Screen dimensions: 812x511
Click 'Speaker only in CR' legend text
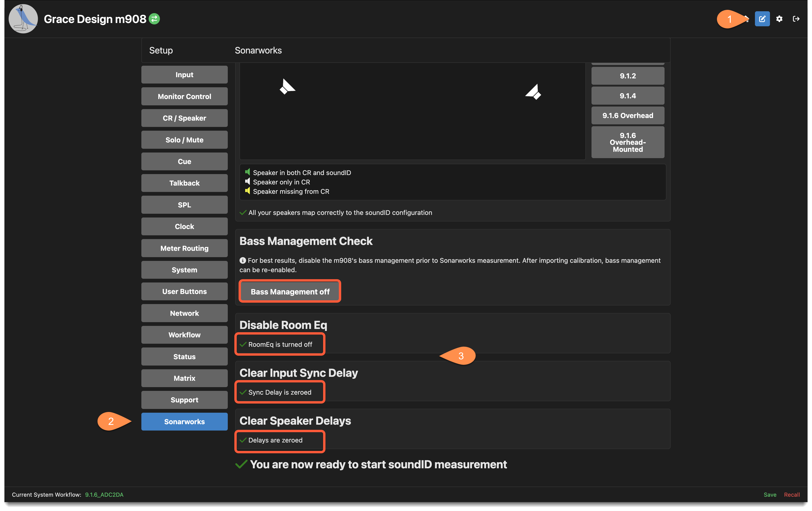(281, 182)
